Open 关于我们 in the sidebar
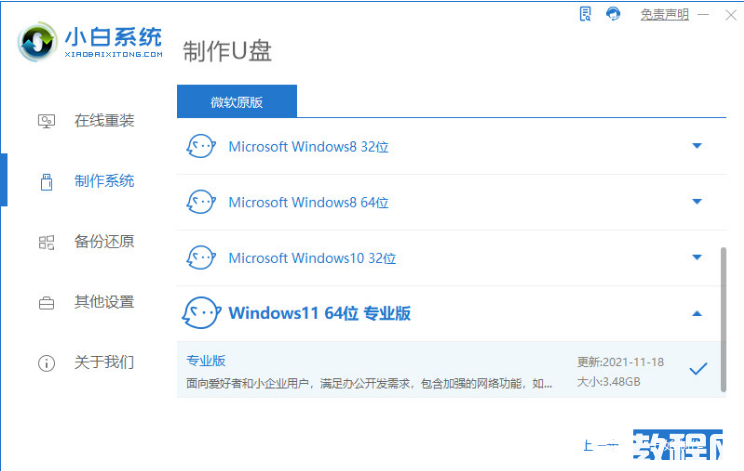 (x=104, y=362)
